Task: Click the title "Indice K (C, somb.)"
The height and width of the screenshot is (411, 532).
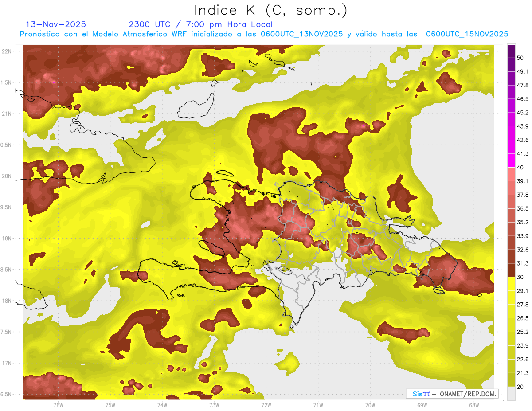Action: (x=270, y=10)
